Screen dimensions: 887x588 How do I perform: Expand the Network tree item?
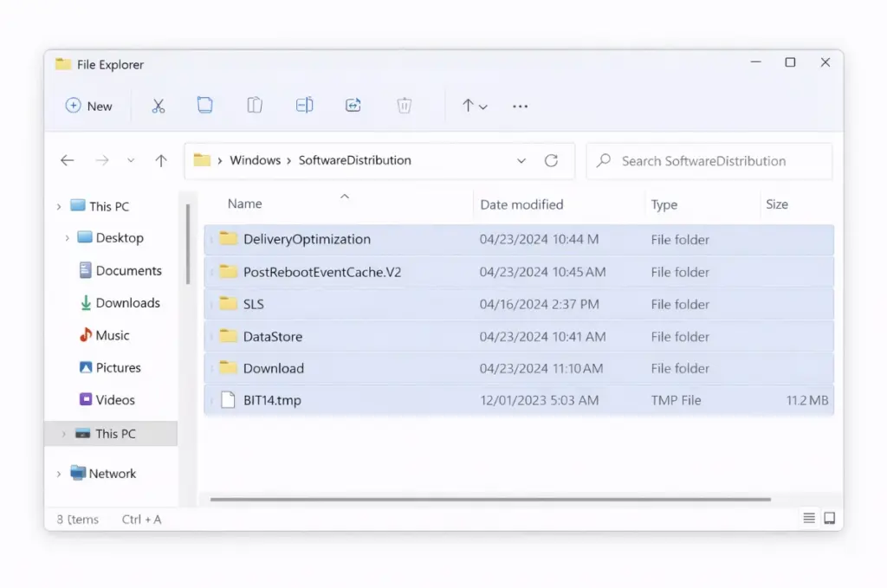58,474
